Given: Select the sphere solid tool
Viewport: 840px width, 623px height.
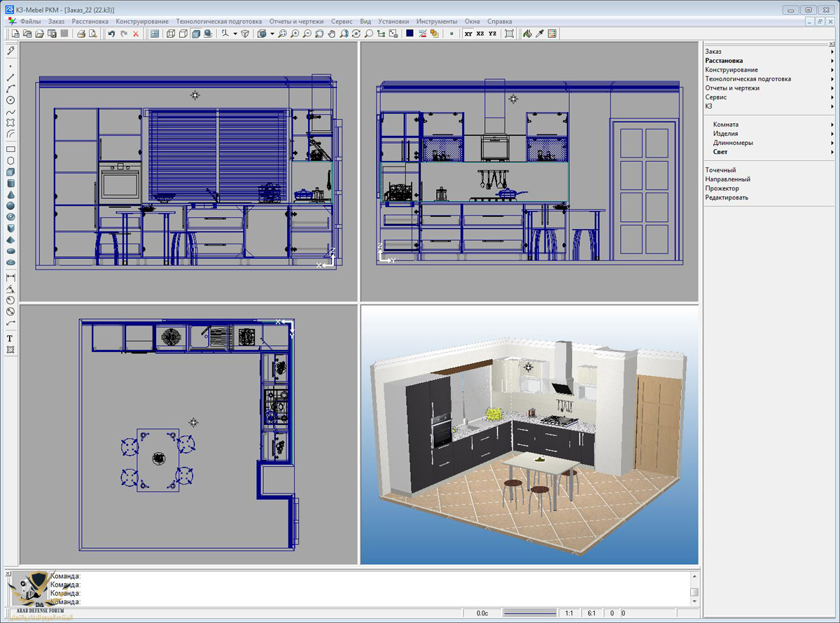Looking at the screenshot, I should [11, 206].
